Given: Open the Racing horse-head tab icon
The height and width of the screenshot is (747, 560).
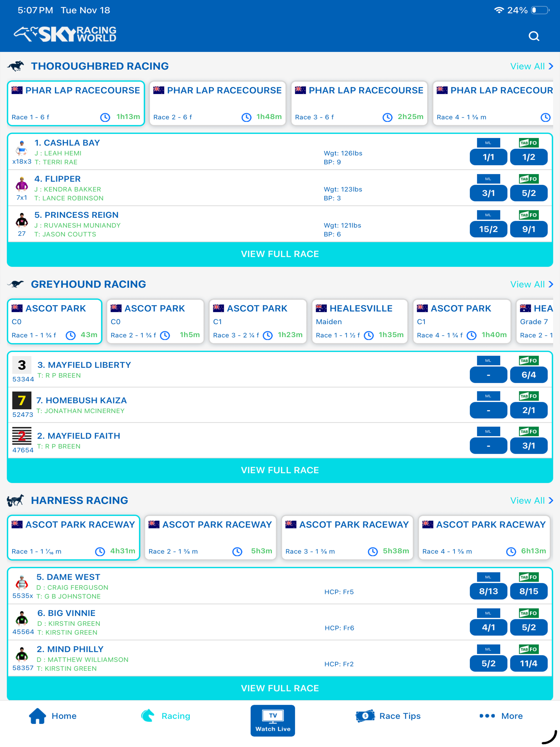Looking at the screenshot, I should tap(148, 715).
